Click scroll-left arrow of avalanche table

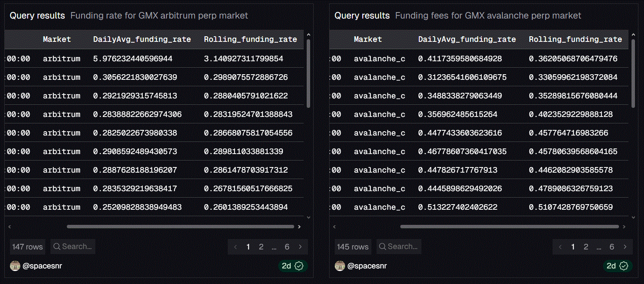click(334, 227)
